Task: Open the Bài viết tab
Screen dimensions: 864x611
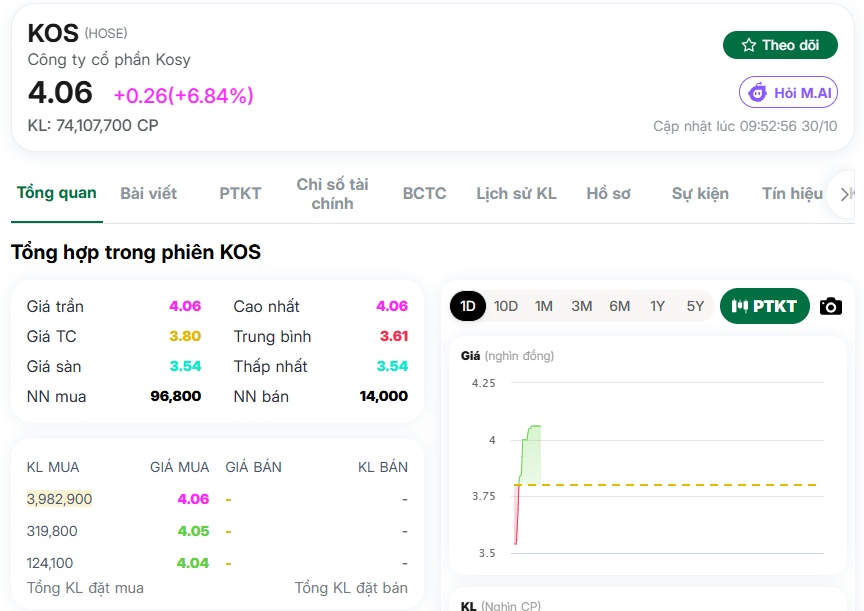Action: 149,193
